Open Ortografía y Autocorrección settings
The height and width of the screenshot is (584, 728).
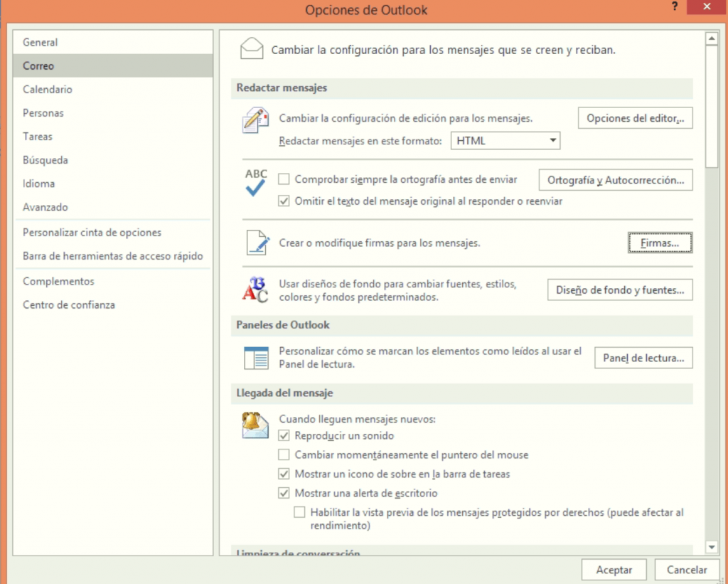(616, 180)
